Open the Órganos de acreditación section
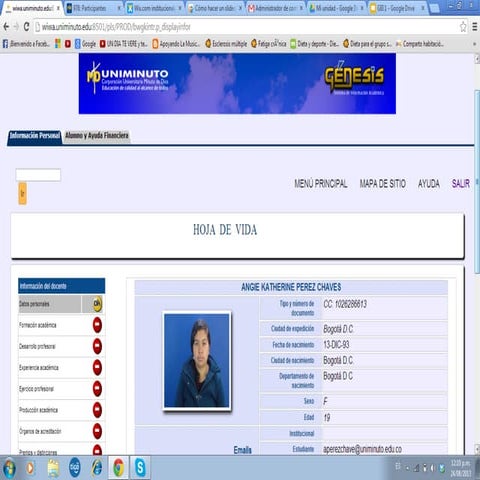Image resolution: width=480 pixels, height=480 pixels. click(x=40, y=431)
